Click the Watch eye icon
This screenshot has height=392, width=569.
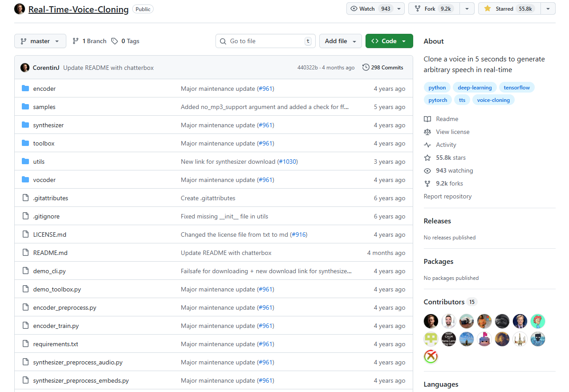click(354, 8)
